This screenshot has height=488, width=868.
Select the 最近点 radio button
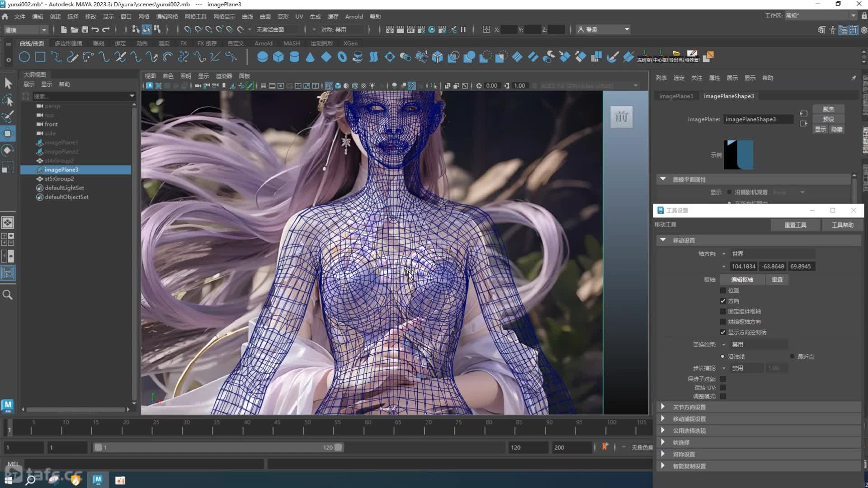click(x=792, y=357)
